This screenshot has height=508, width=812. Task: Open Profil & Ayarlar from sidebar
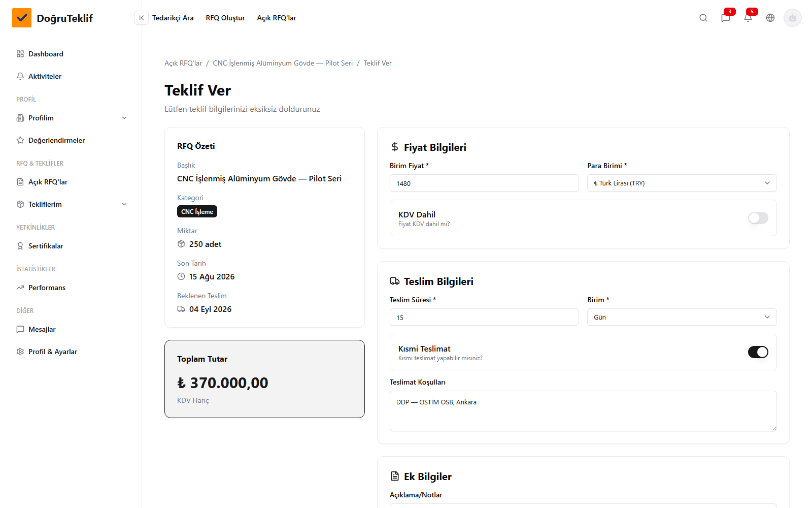click(x=71, y=352)
